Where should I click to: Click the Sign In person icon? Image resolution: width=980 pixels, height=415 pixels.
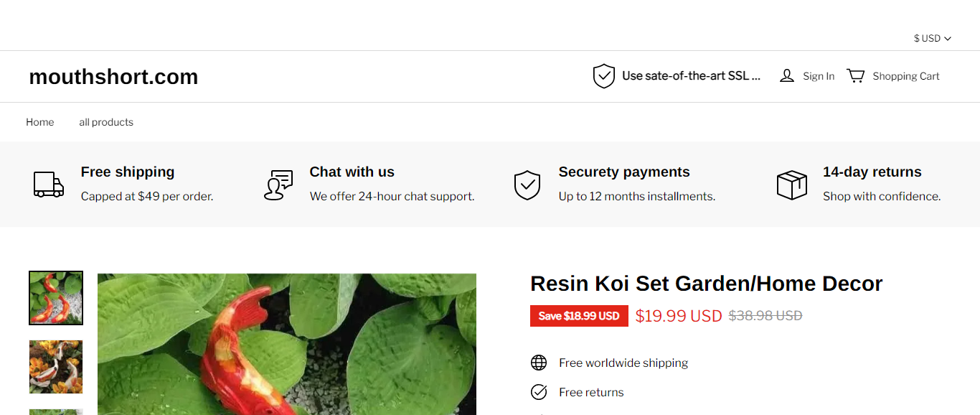click(787, 76)
